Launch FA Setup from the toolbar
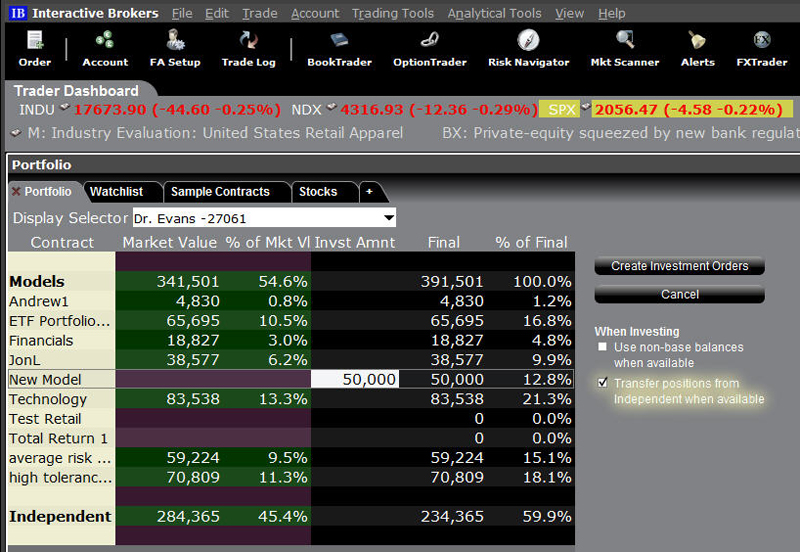The width and height of the screenshot is (800, 552). coord(175,49)
